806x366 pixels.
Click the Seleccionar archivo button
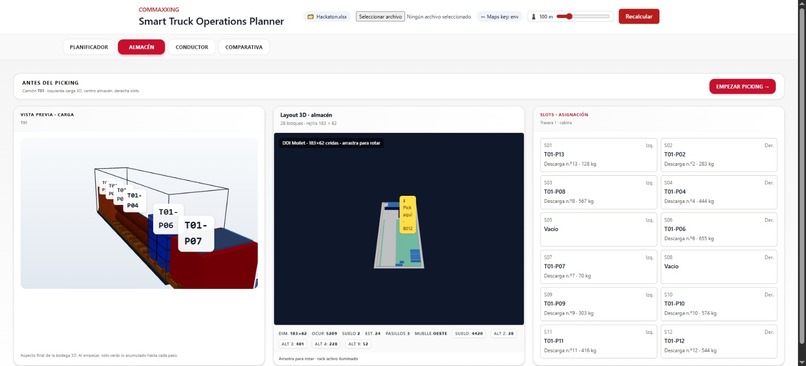380,16
